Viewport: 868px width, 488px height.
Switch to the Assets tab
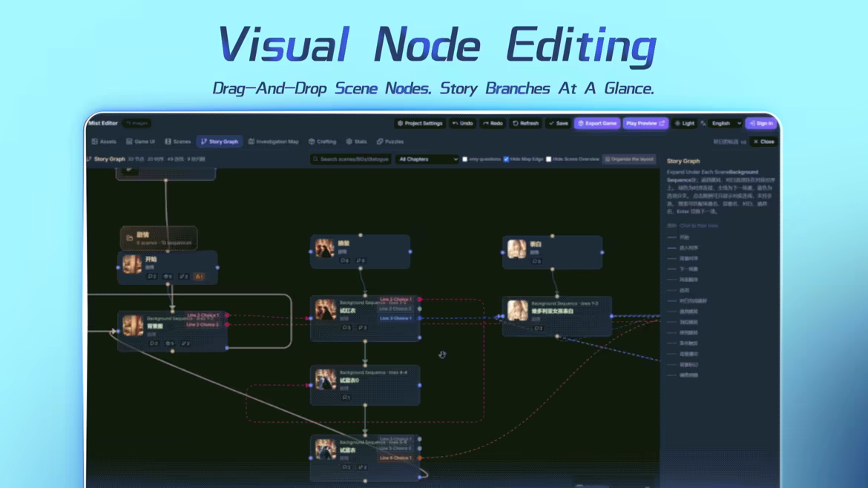click(104, 142)
